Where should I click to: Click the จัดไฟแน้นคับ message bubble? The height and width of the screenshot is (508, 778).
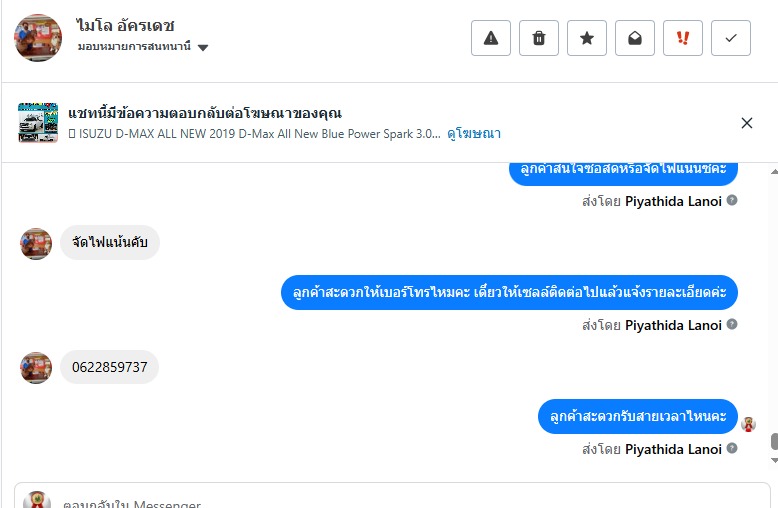click(110, 242)
